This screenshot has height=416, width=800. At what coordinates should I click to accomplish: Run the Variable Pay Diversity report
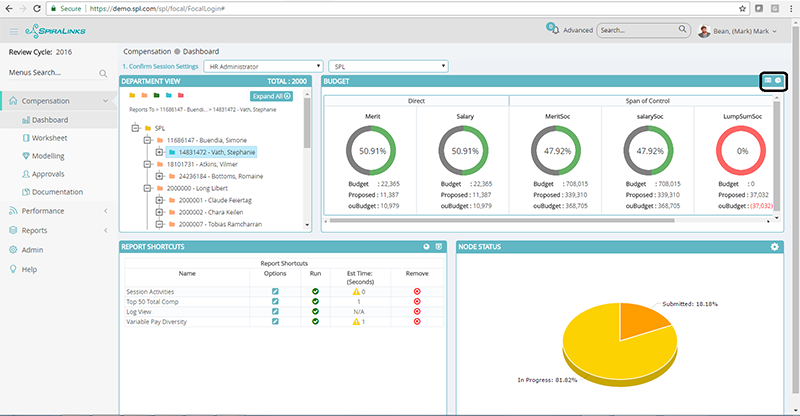coord(315,323)
